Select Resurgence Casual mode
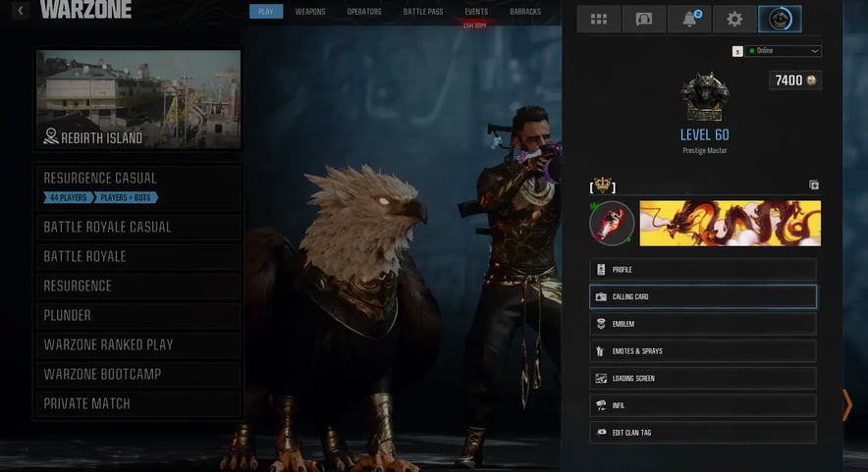The width and height of the screenshot is (868, 472). [x=138, y=187]
